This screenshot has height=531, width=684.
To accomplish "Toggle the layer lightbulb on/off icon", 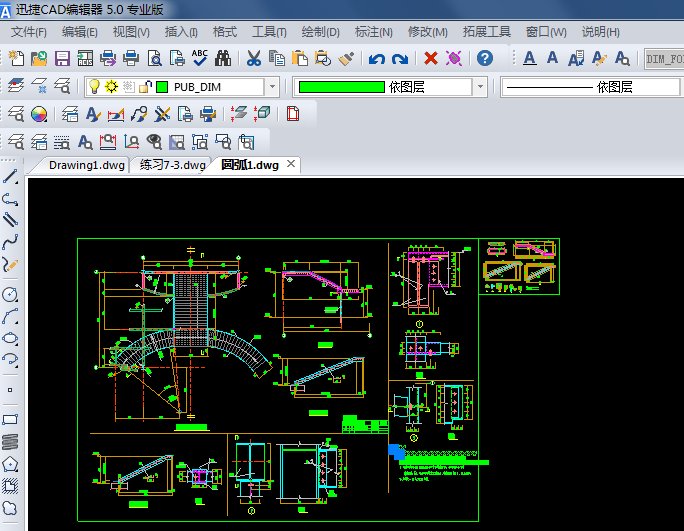I will [95, 87].
